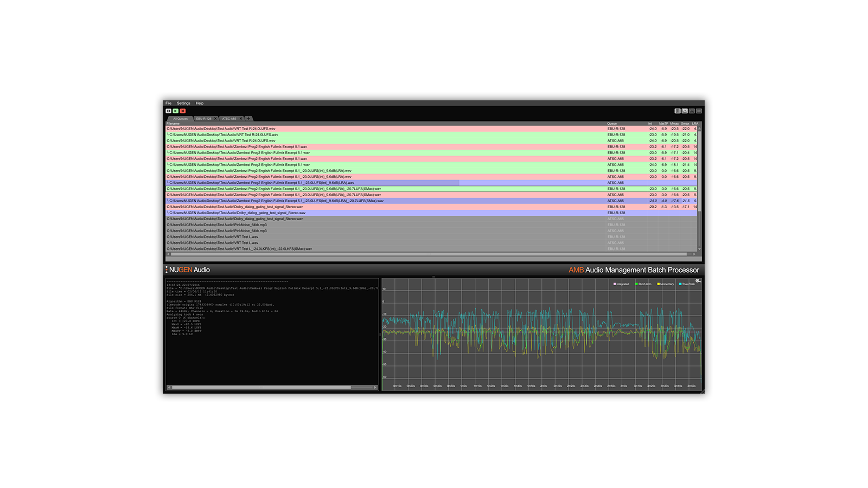This screenshot has height=488, width=868.
Task: Toggle the loudness graph view icon
Action: point(685,111)
